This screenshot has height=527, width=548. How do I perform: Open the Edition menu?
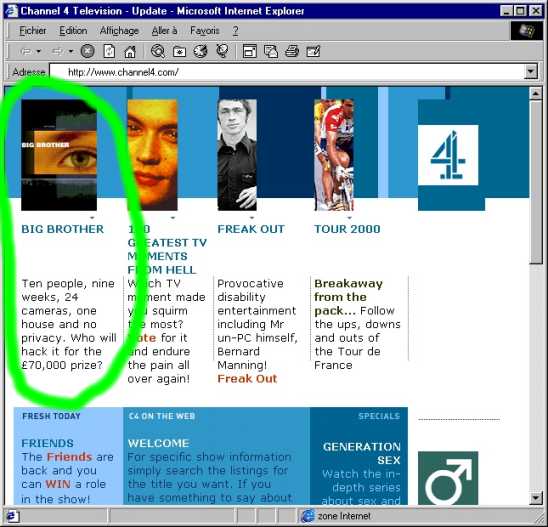(x=73, y=31)
